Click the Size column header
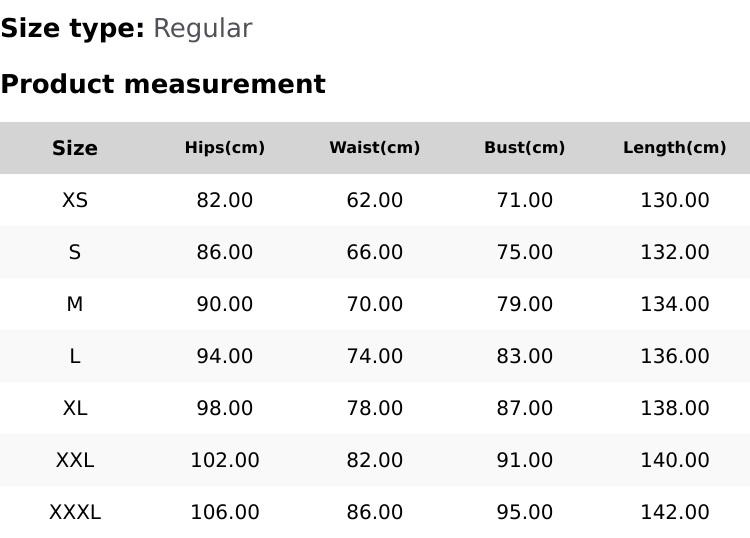The width and height of the screenshot is (750, 538). click(x=75, y=148)
